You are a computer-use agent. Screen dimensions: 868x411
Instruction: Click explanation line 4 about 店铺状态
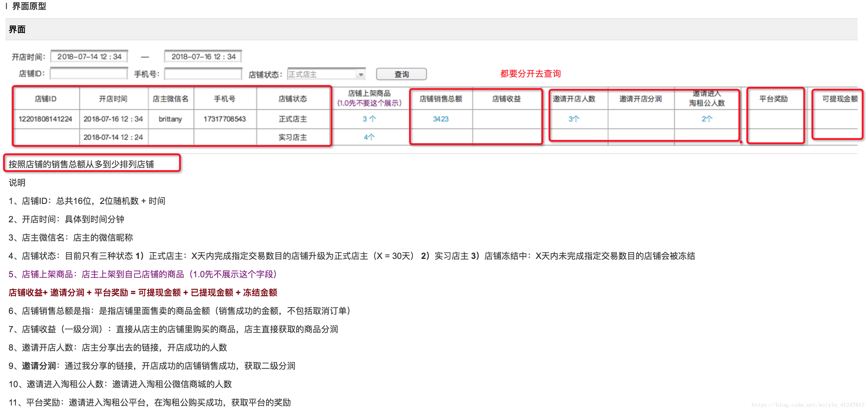click(352, 256)
